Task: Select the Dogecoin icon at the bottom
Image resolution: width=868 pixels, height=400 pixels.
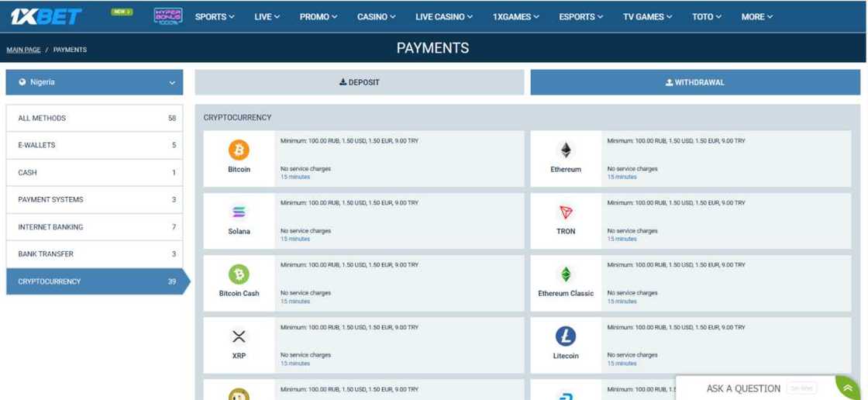Action: 239,394
